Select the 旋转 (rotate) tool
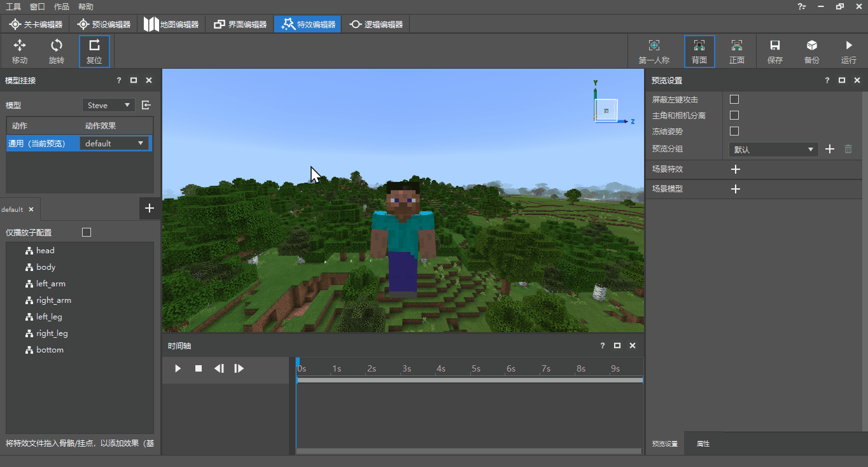868x467 pixels. (57, 52)
